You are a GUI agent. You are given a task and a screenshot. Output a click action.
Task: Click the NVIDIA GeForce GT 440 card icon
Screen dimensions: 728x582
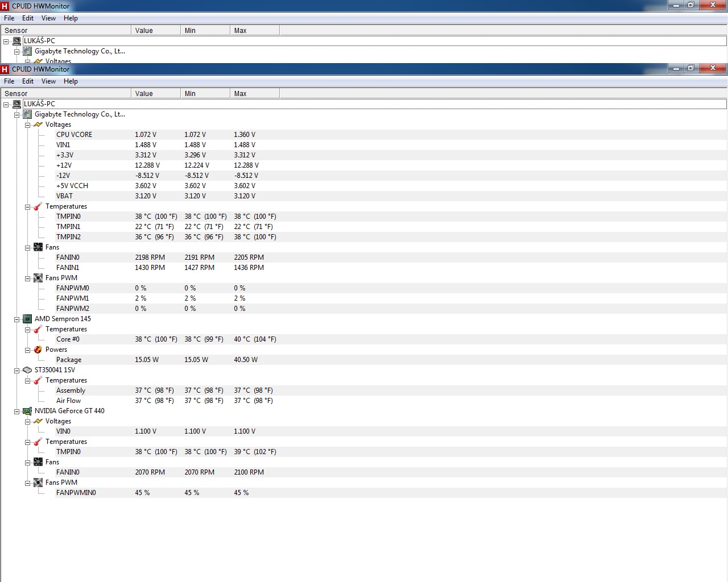(x=27, y=411)
